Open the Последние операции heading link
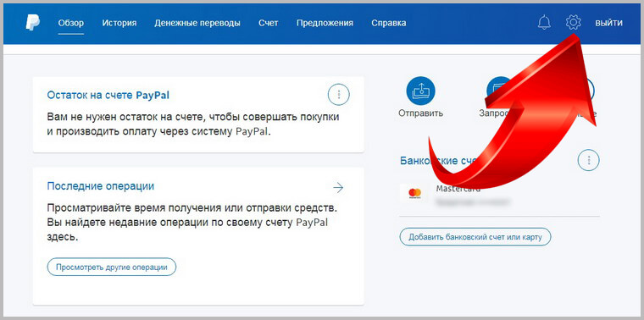The width and height of the screenshot is (644, 320). [x=101, y=186]
